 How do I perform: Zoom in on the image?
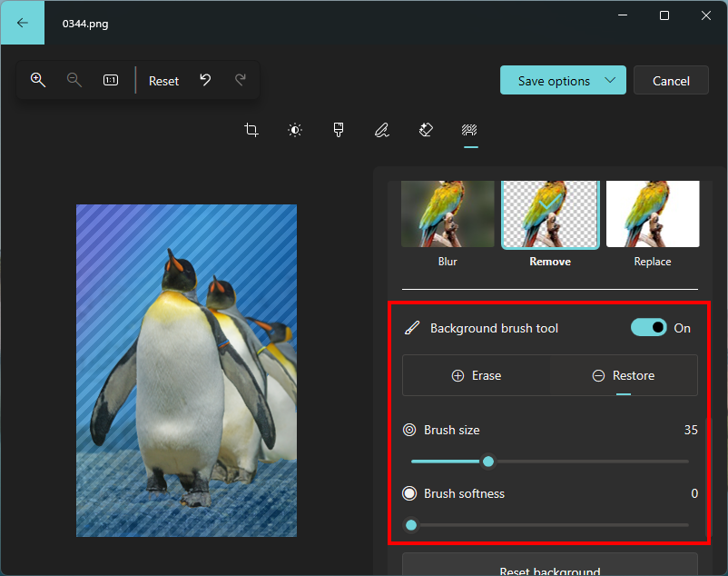click(38, 80)
